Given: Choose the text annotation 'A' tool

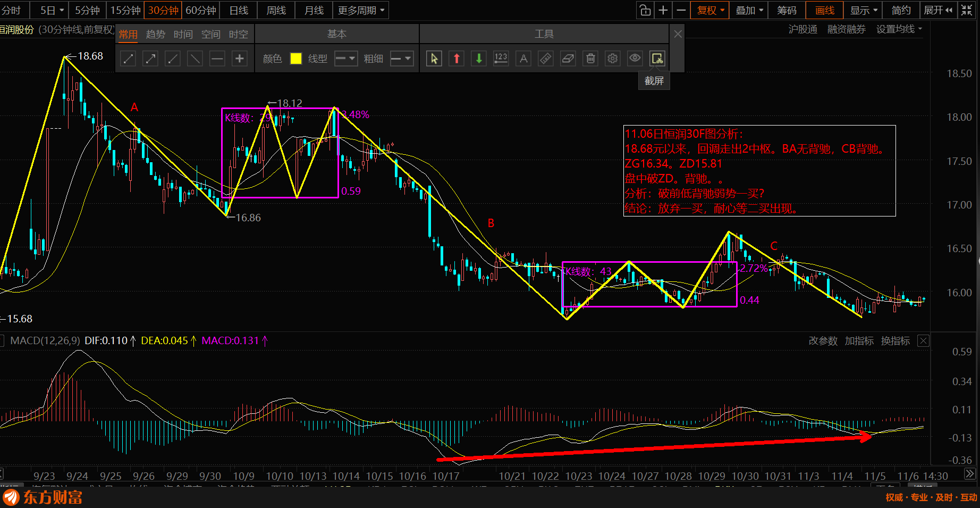Looking at the screenshot, I should pos(523,59).
